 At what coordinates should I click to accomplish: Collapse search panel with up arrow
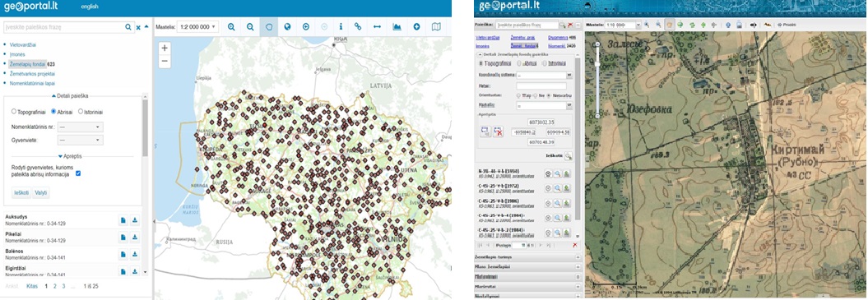click(x=146, y=26)
